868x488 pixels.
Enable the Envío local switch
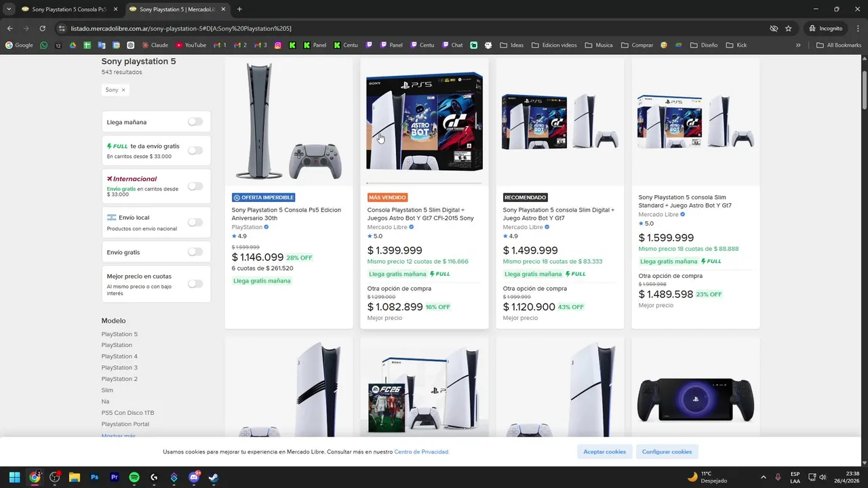[x=195, y=222]
